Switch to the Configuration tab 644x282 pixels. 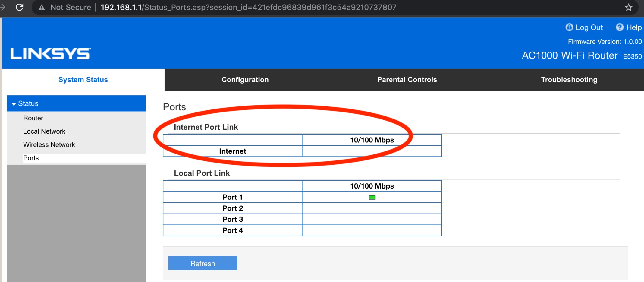coord(245,80)
